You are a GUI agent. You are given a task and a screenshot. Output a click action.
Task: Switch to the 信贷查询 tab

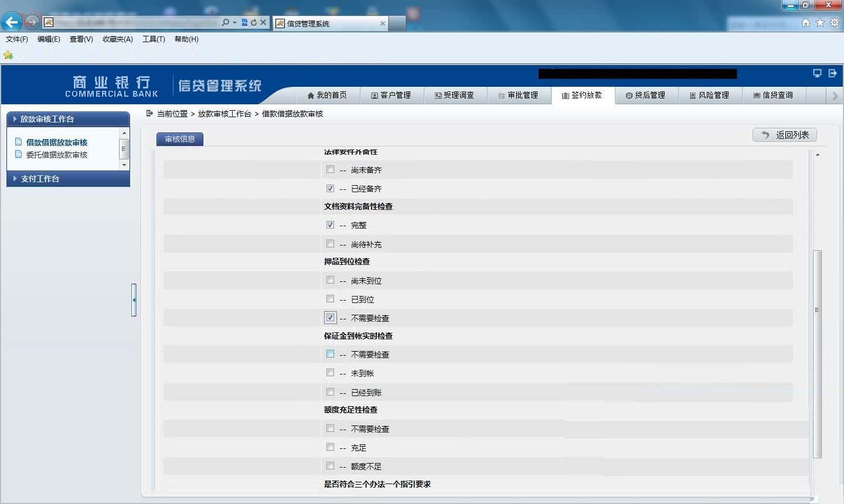click(x=774, y=95)
